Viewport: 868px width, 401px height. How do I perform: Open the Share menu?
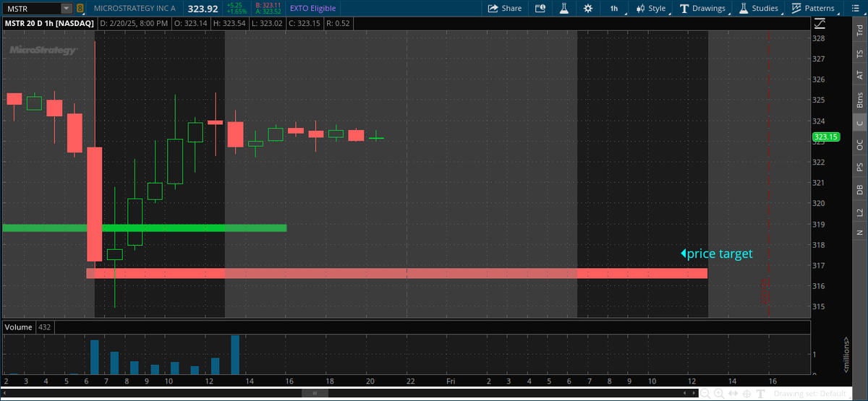tap(505, 9)
